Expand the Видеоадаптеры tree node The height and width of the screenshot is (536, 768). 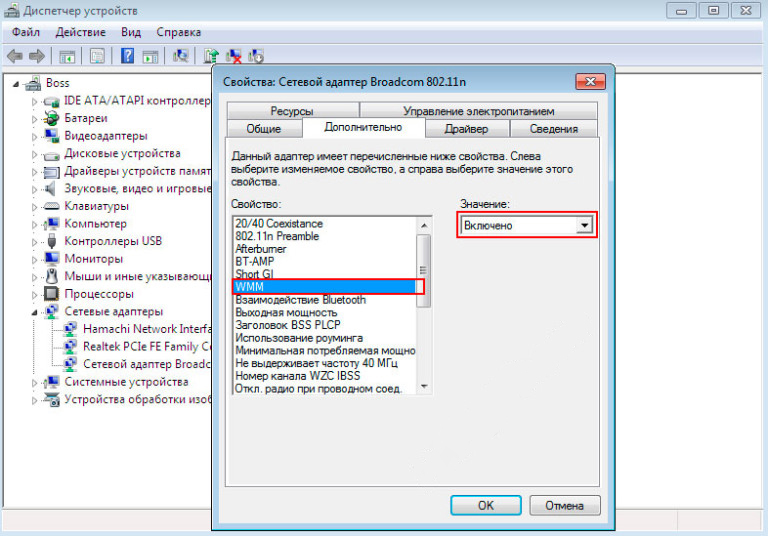pyautogui.click(x=34, y=137)
